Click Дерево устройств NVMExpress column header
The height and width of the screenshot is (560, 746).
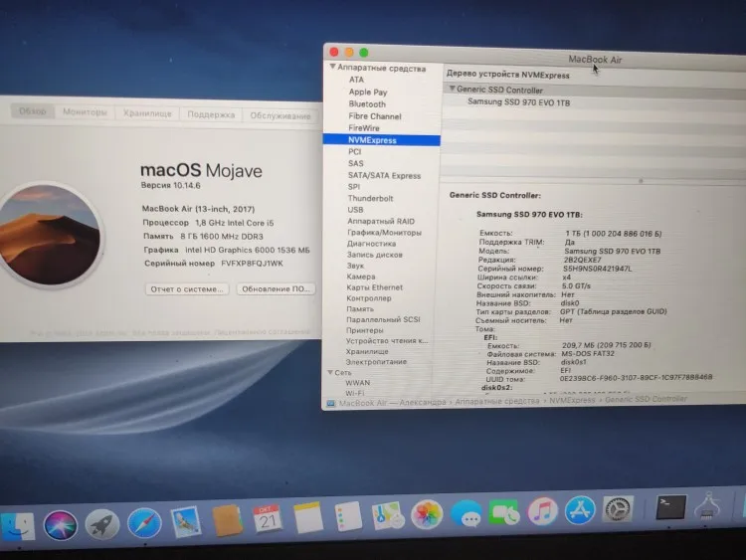(507, 75)
